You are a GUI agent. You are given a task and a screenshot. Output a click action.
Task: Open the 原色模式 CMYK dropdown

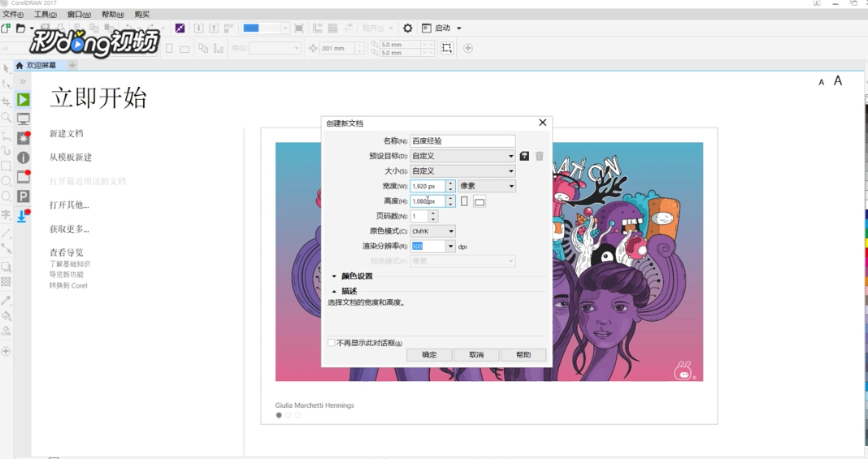tap(433, 232)
